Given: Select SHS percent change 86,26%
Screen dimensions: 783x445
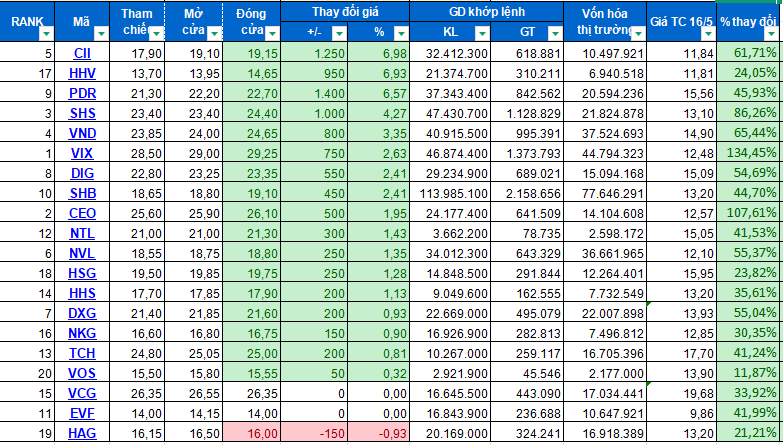Looking at the screenshot, I should point(748,113).
